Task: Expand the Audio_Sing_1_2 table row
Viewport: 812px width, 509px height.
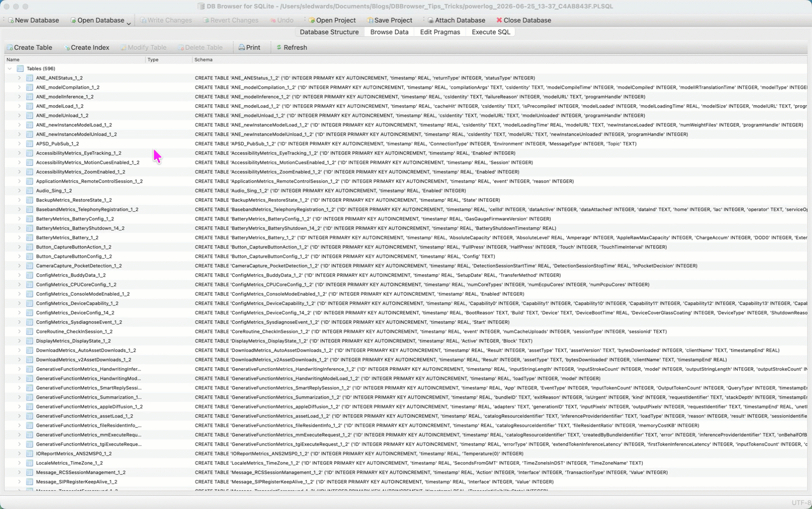Action: [19, 191]
